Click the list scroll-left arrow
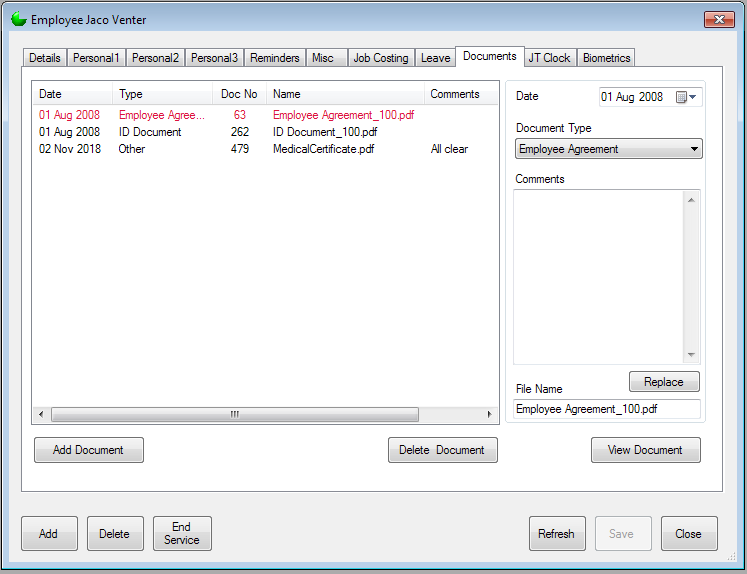Image resolution: width=747 pixels, height=574 pixels. (x=41, y=414)
